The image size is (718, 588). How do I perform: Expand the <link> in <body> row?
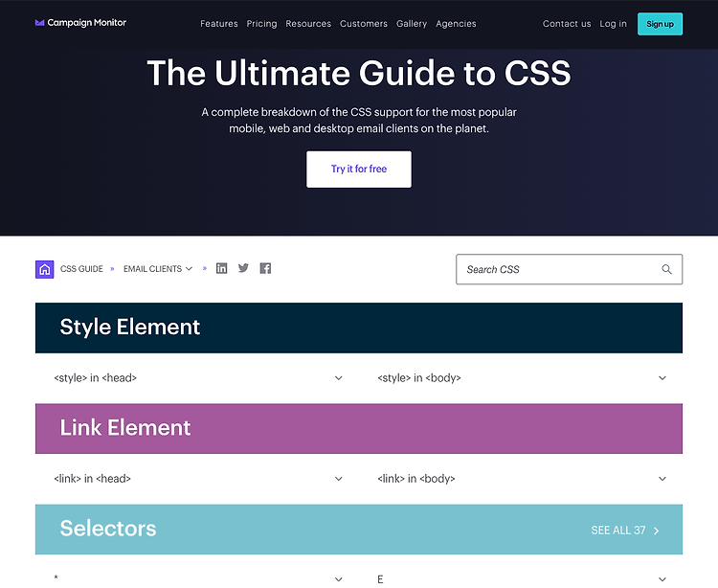(x=521, y=479)
